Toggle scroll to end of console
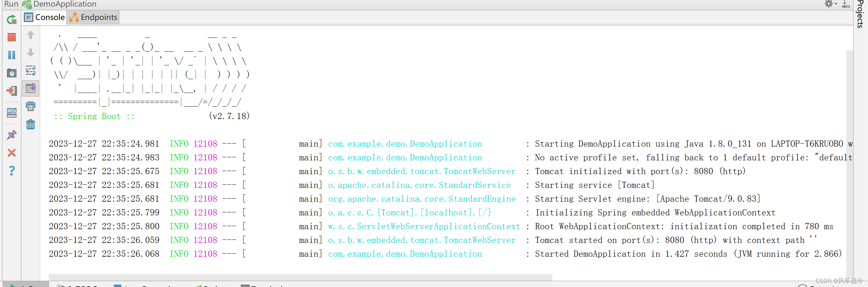 31,88
